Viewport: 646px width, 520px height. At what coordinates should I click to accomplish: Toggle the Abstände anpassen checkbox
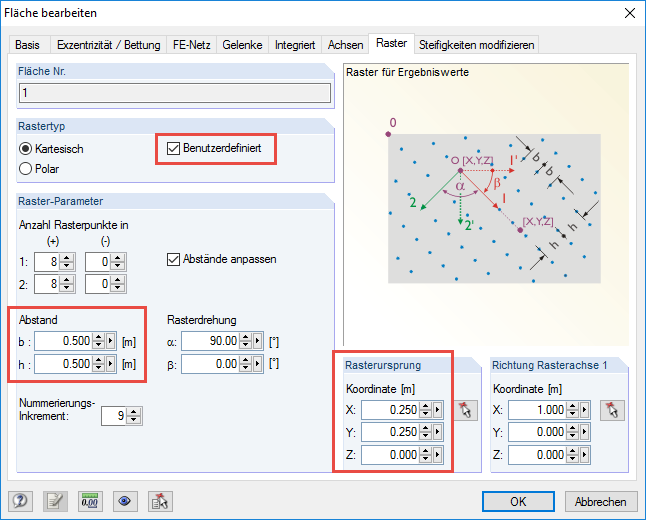point(173,260)
